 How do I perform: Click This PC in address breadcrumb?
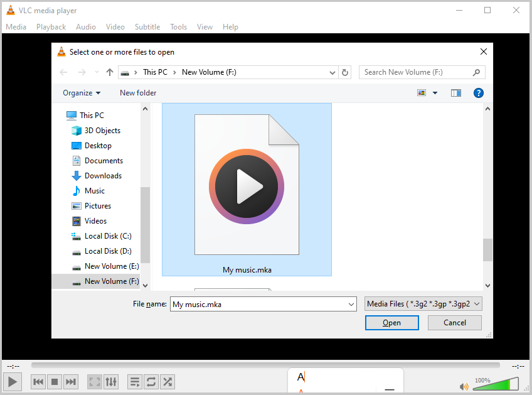click(x=155, y=72)
